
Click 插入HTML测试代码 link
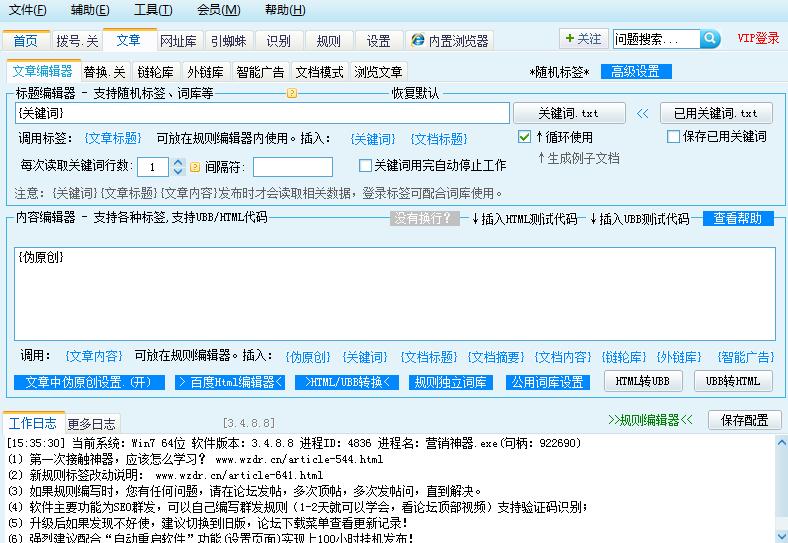pyautogui.click(x=525, y=219)
